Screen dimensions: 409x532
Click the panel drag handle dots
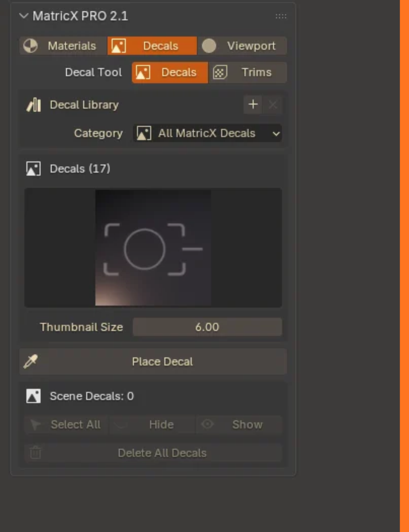point(281,16)
